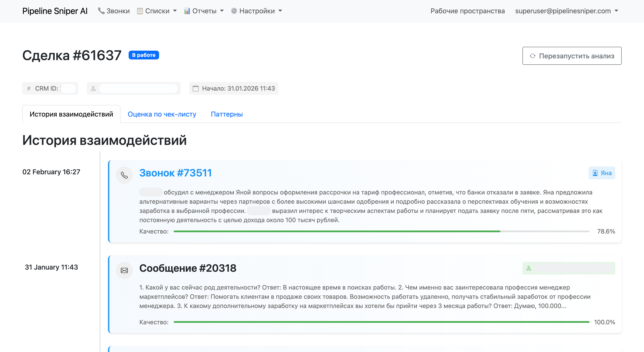
Task: Click the envelope icon on Сообщение #20318
Action: click(125, 270)
